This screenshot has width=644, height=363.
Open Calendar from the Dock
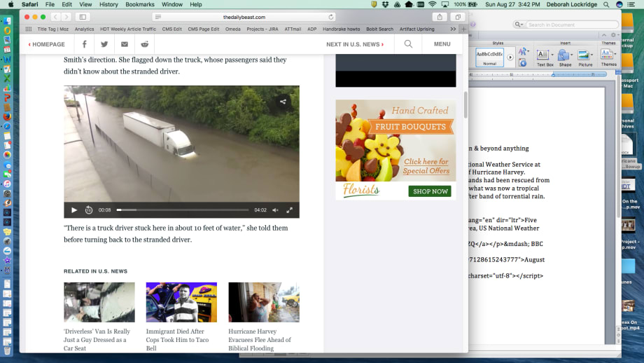point(7,50)
